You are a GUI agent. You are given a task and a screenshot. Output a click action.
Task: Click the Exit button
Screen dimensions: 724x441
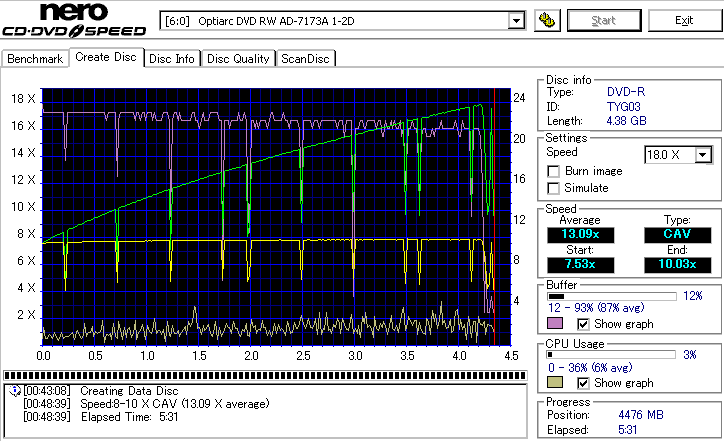(x=684, y=20)
